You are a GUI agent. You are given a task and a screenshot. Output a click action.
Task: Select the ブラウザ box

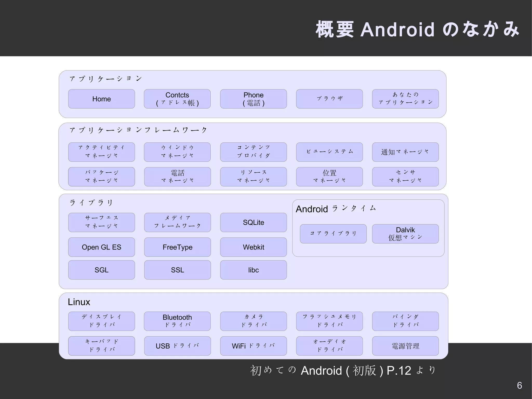click(x=329, y=99)
